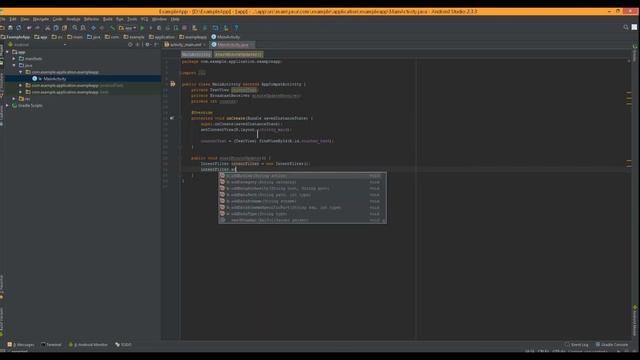Image resolution: width=640 pixels, height=360 pixels.
Task: Click the Copy icon in toolbar
Action: [x=56, y=28]
